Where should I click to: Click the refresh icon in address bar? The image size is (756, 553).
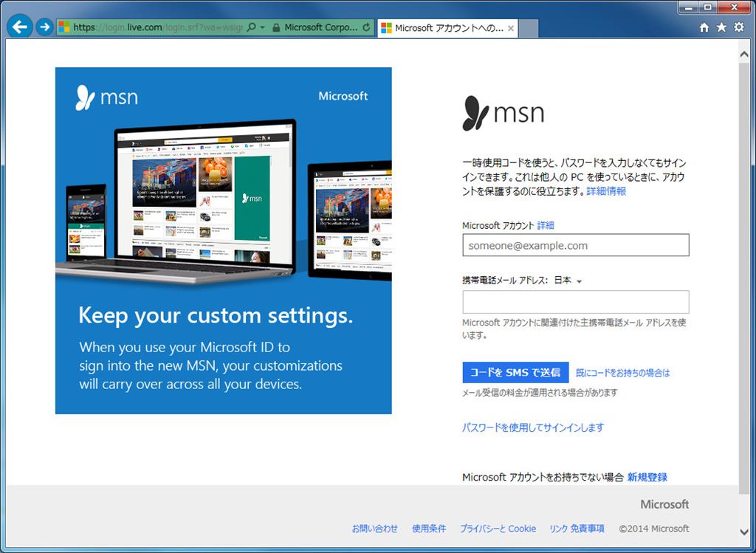[366, 27]
